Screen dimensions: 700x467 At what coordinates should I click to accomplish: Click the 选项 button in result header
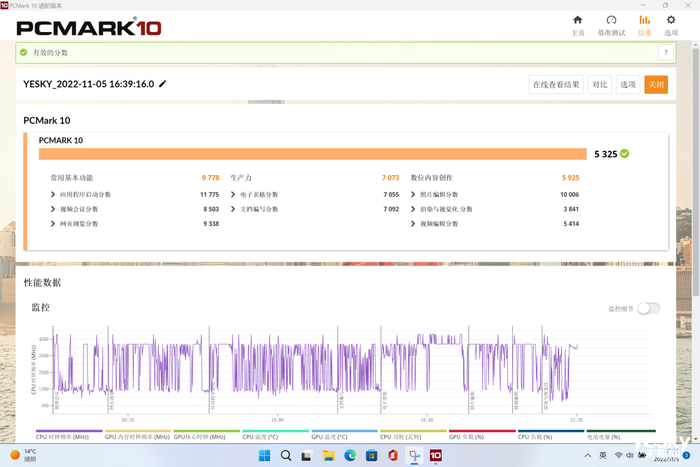pos(628,84)
